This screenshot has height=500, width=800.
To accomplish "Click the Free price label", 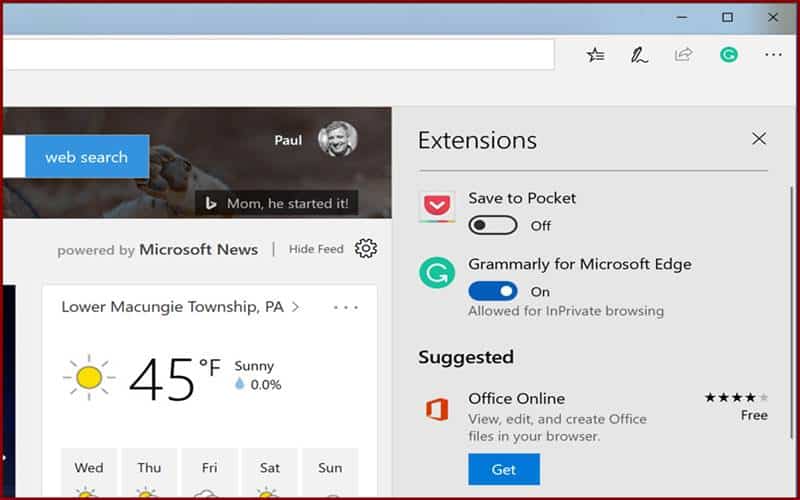I will coord(754,415).
